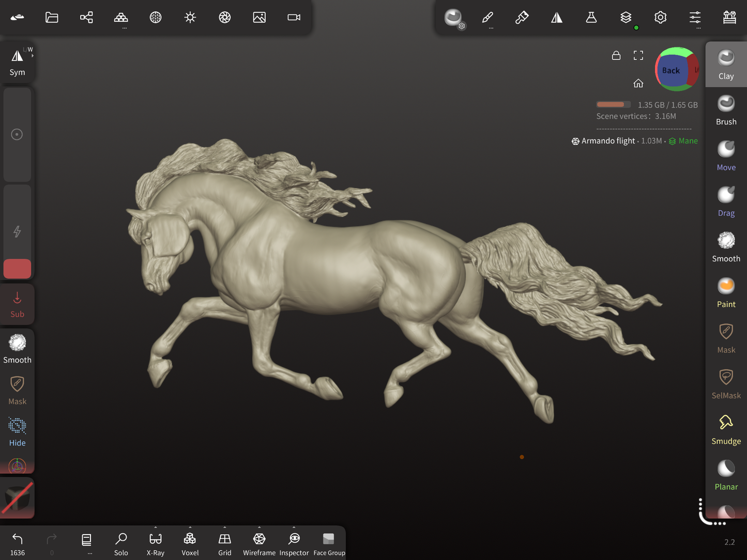Click the red color swatch

click(x=17, y=269)
